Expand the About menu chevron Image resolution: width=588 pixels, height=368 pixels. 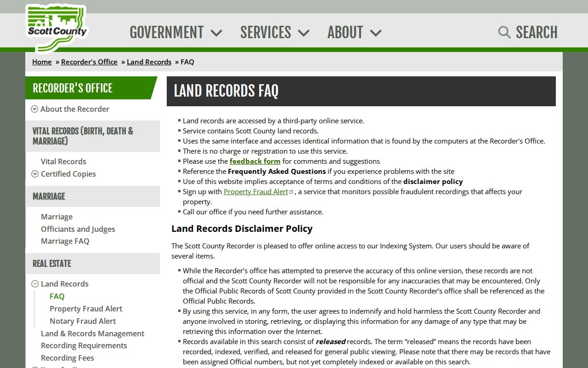pos(376,33)
